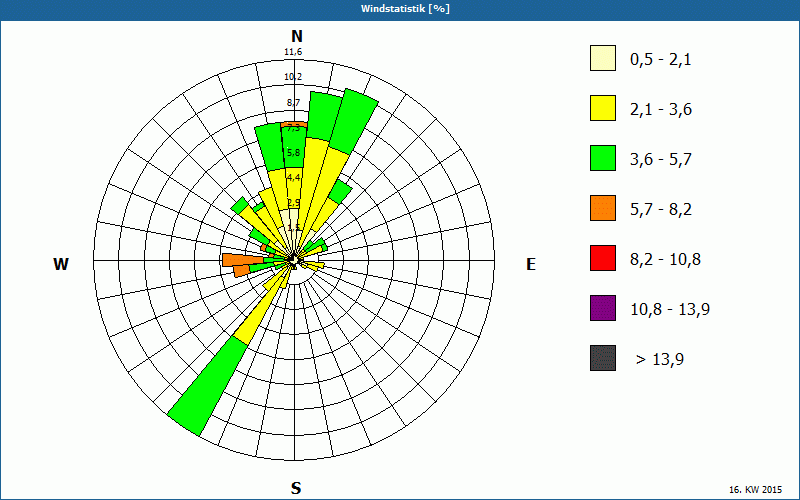800x500 pixels.
Task: Click the legend label '10,8 - 13,9'
Action: [x=670, y=310]
